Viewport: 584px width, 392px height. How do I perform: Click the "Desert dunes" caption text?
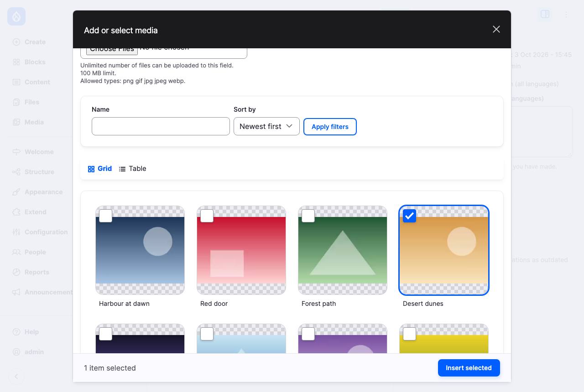coord(423,304)
